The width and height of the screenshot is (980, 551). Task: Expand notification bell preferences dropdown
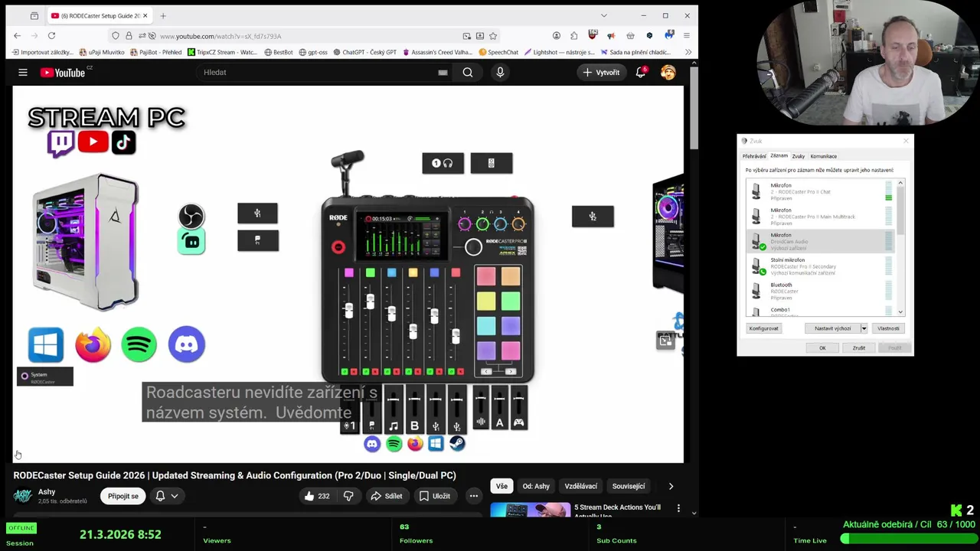coord(175,496)
